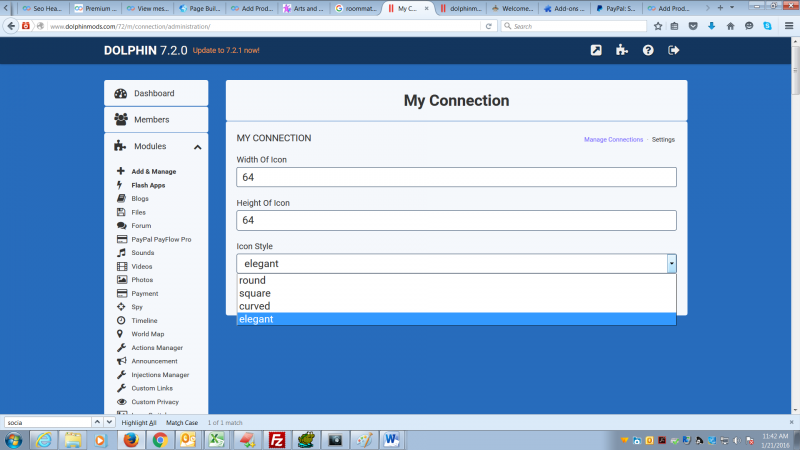Open Word from taskbar
This screenshot has height=450, width=800.
[x=391, y=440]
